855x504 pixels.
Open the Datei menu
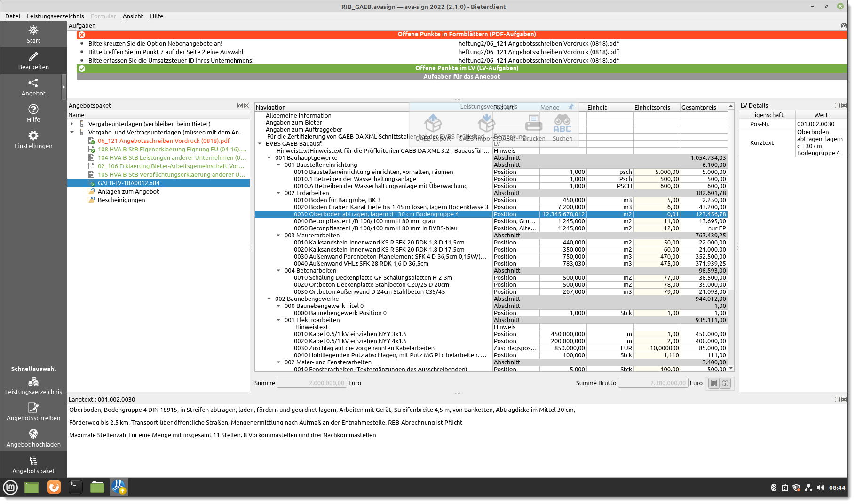13,16
